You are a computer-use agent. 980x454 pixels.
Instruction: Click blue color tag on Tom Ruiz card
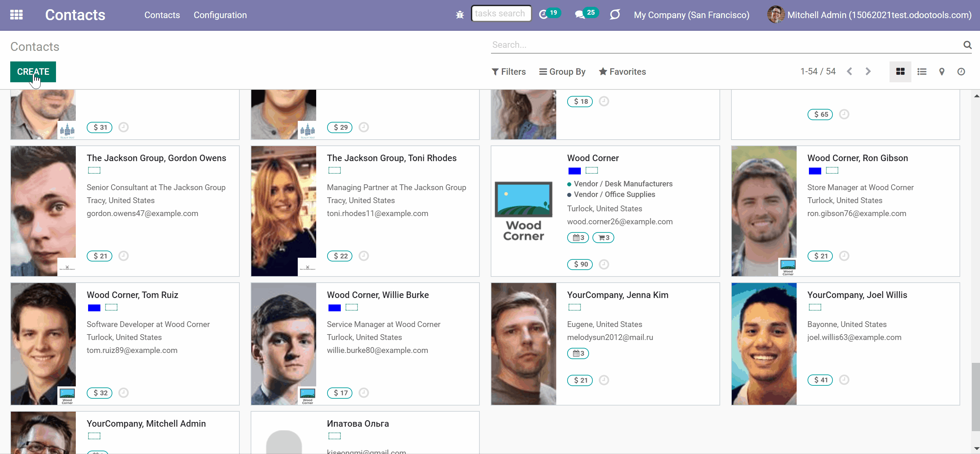94,308
